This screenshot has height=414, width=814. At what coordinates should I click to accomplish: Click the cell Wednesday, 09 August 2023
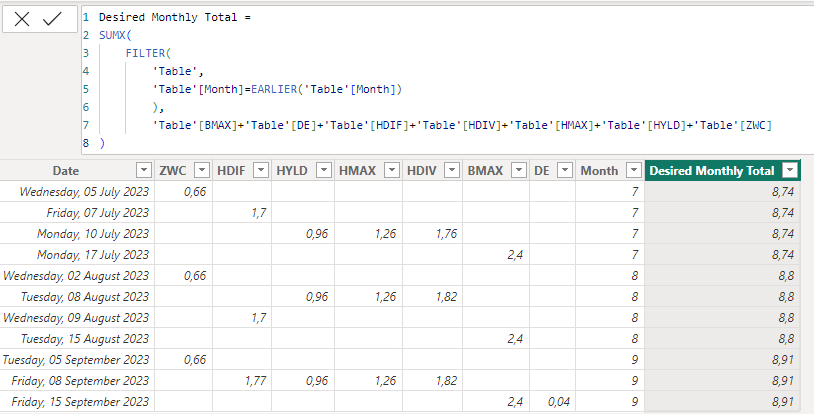coord(77,317)
